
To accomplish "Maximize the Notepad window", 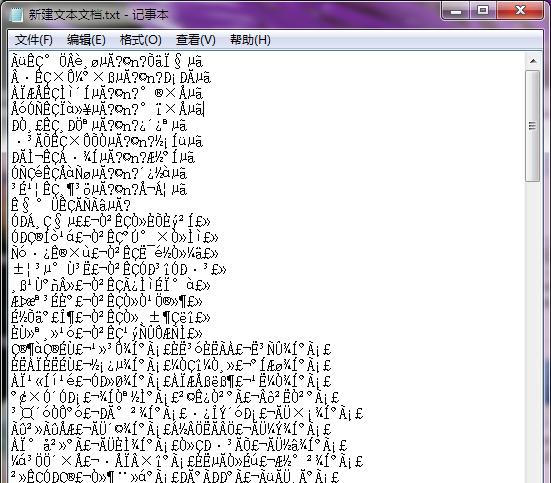I will pyautogui.click(x=483, y=11).
